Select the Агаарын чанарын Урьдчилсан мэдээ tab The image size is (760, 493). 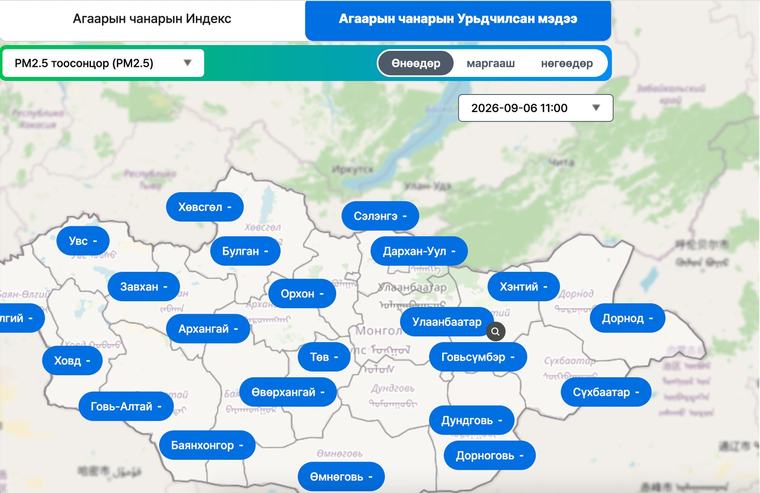tap(458, 19)
